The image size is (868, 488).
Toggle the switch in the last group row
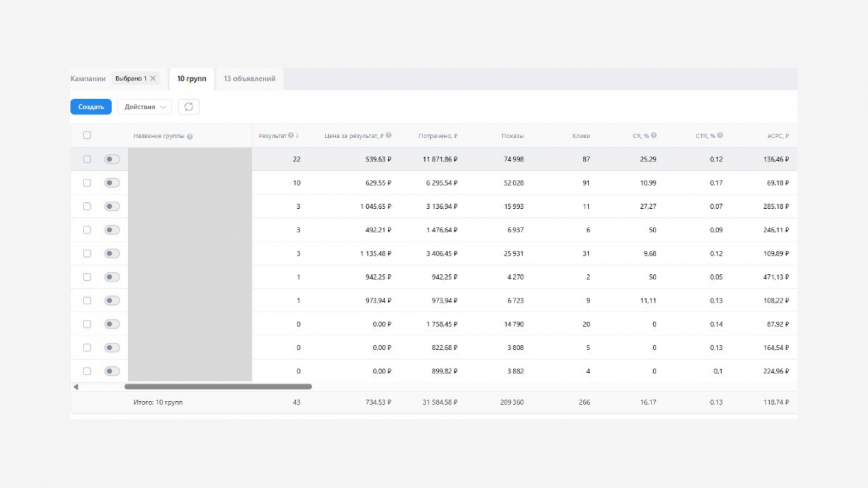(x=112, y=371)
